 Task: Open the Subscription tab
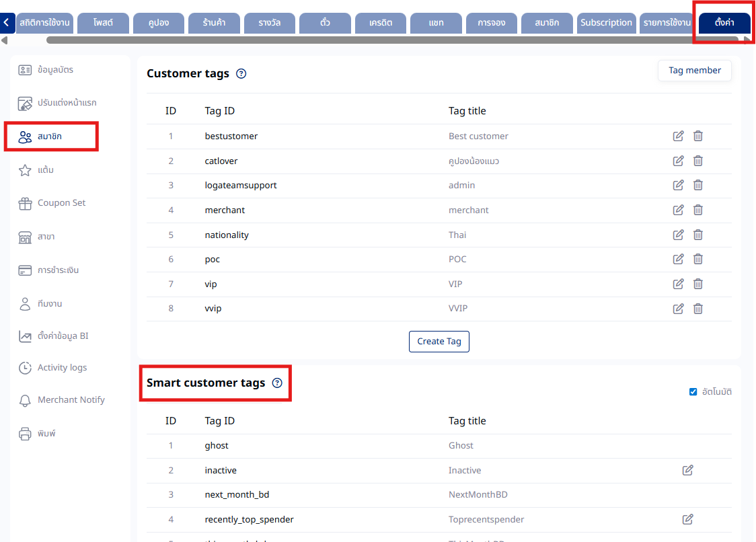pyautogui.click(x=606, y=23)
